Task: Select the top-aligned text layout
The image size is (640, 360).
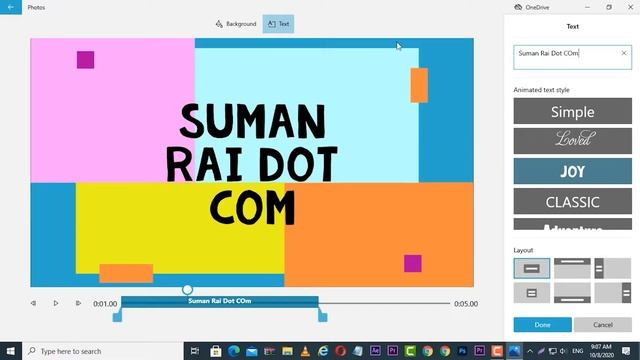Action: (572, 268)
